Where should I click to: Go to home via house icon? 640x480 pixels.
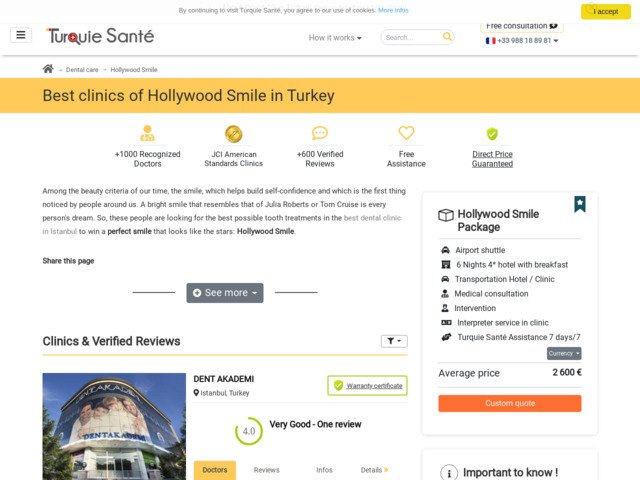point(48,69)
